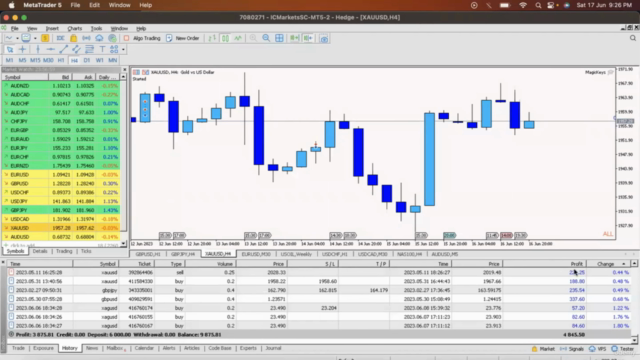This screenshot has height=360, width=640.
Task: Open the chart type line icon
Action: (x=9, y=38)
